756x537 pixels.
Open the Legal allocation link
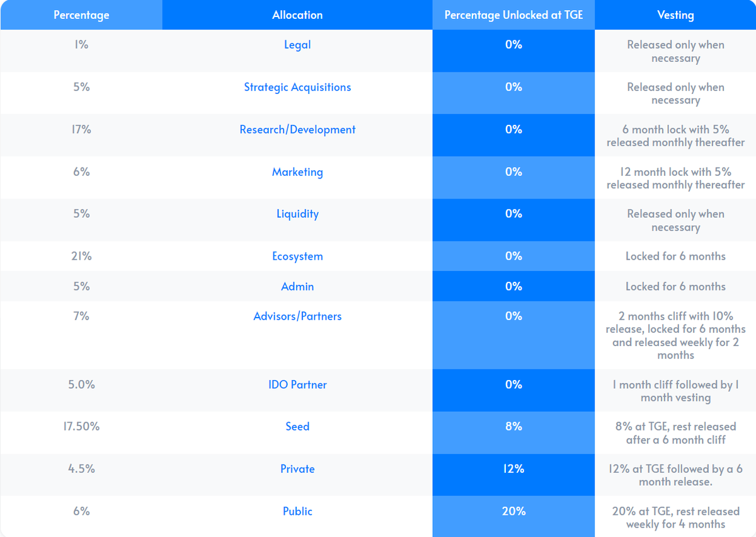tap(297, 45)
